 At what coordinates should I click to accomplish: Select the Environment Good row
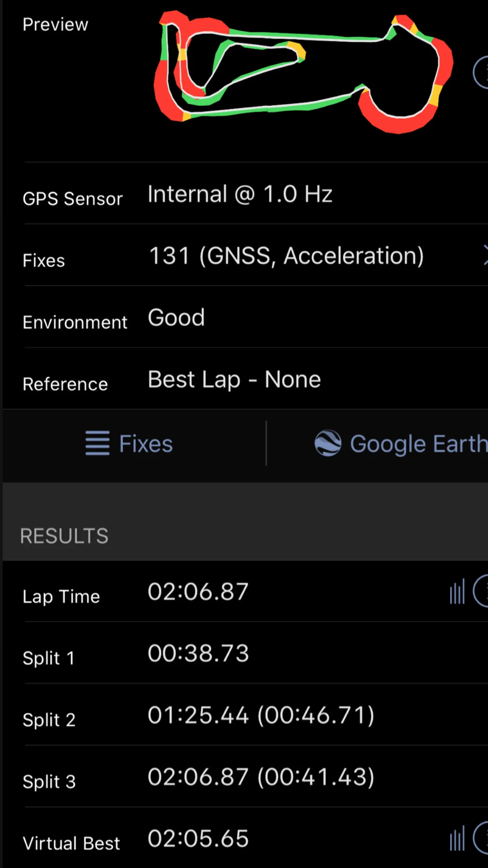coord(256,317)
